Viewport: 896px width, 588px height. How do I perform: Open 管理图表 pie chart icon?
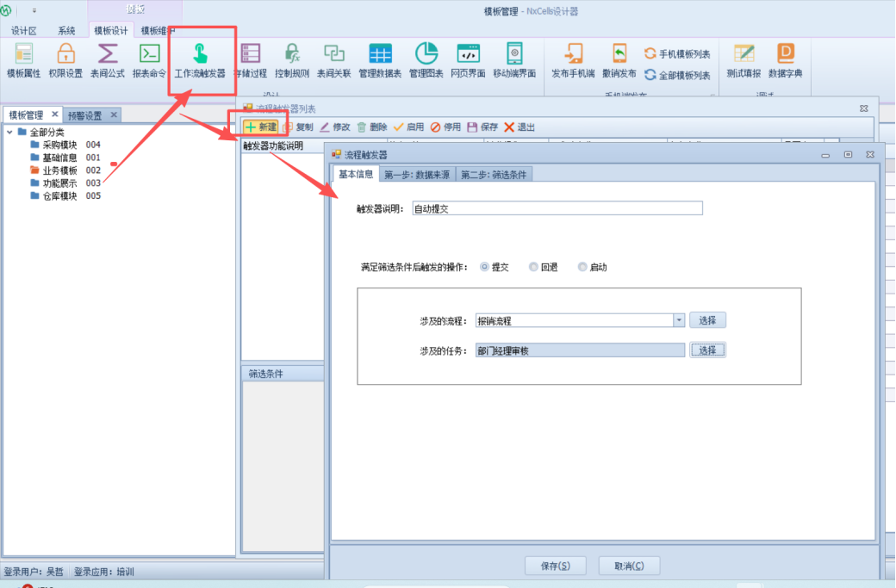coord(426,59)
